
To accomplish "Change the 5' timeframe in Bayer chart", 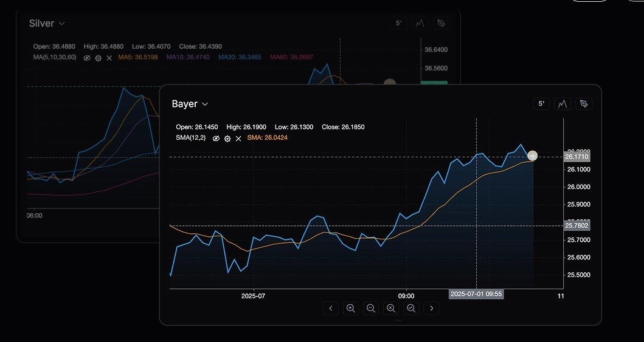I will 541,104.
